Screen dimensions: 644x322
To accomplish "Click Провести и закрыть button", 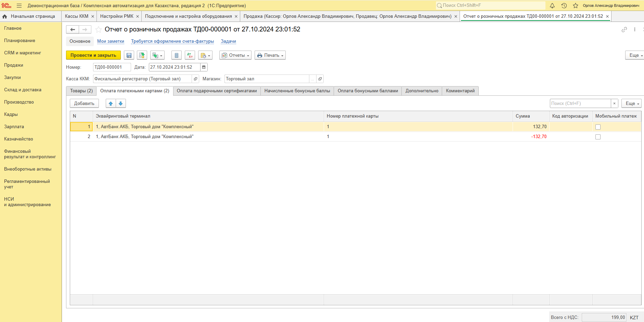I will [x=93, y=55].
